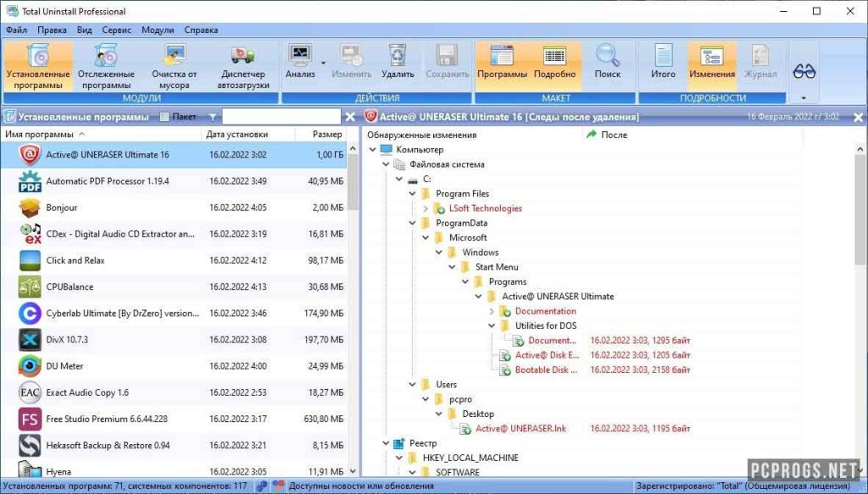Collapse the Компьютер tree node
868x494 pixels.
(373, 150)
